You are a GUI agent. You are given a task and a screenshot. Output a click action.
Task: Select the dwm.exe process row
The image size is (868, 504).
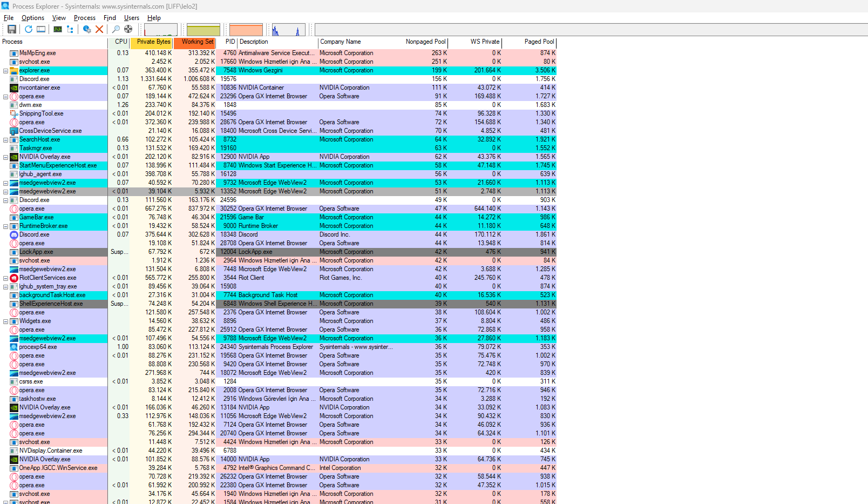tap(278, 105)
